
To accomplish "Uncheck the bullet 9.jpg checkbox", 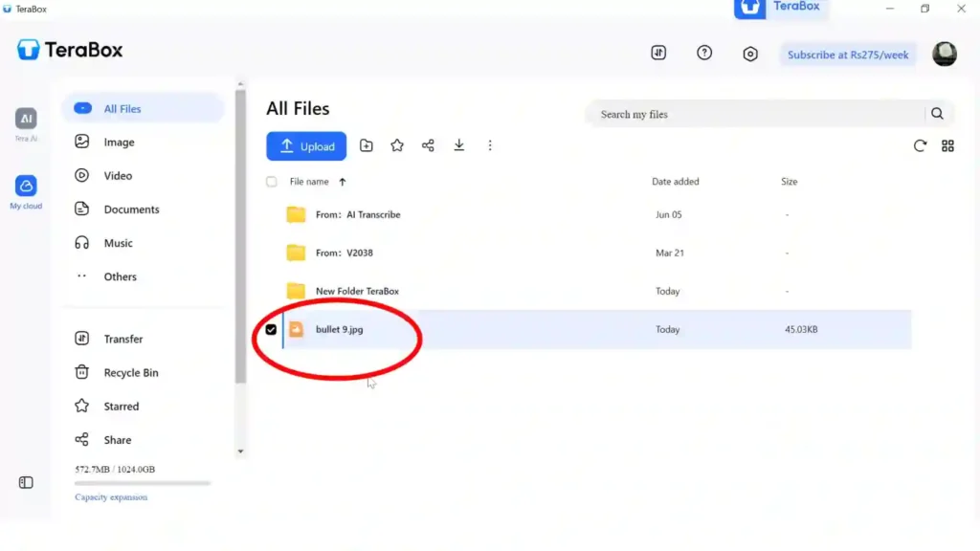I will [x=271, y=329].
